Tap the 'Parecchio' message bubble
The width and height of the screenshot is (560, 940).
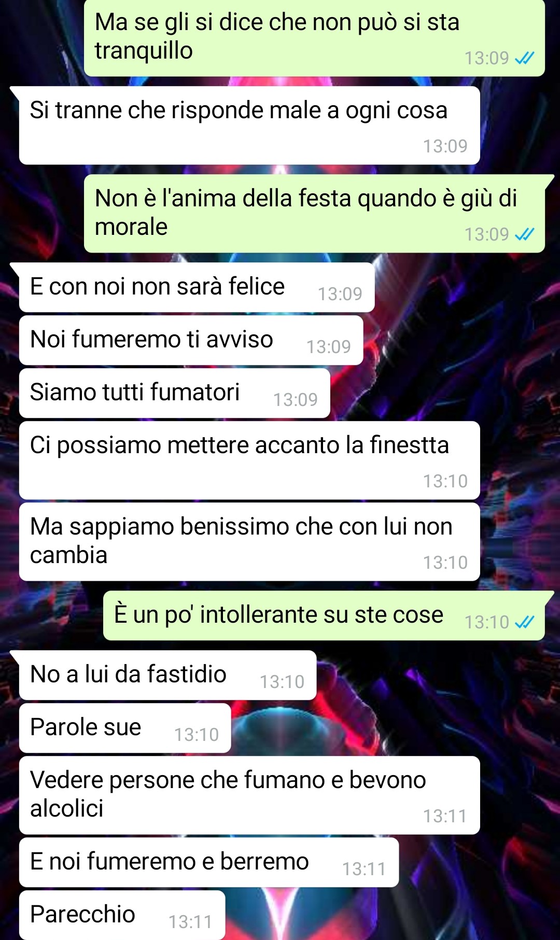coord(122,915)
